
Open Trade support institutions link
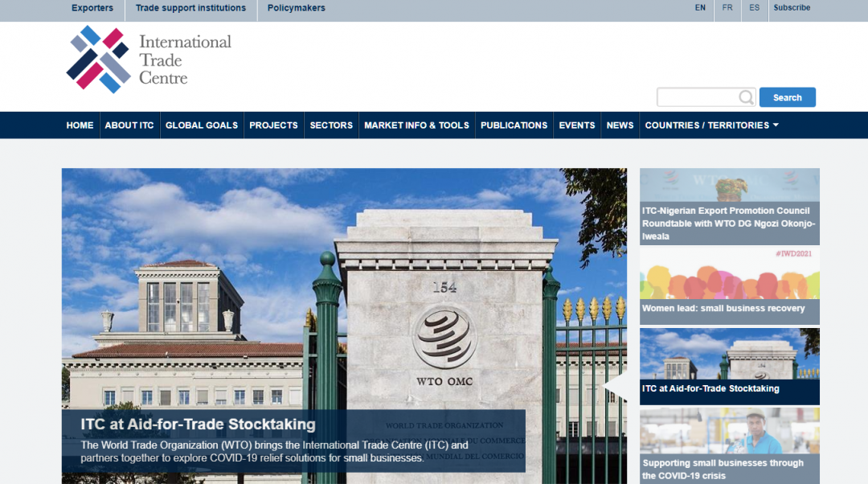click(190, 8)
